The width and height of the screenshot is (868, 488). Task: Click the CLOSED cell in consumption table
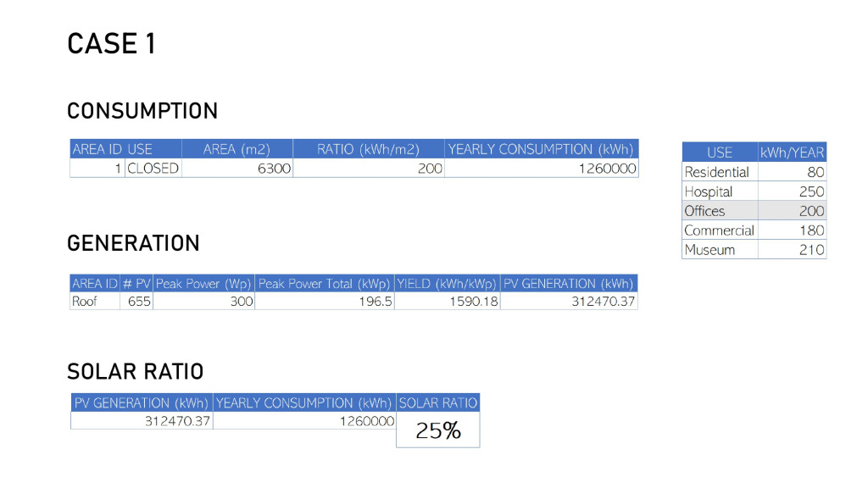coord(153,169)
